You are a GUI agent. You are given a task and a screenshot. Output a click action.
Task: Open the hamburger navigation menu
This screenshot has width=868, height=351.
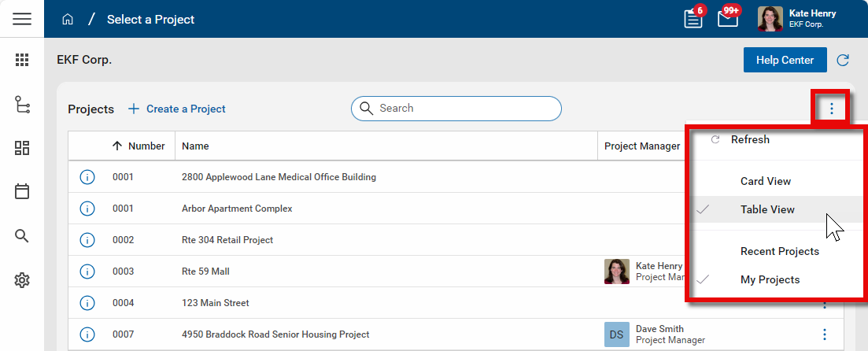click(x=22, y=19)
